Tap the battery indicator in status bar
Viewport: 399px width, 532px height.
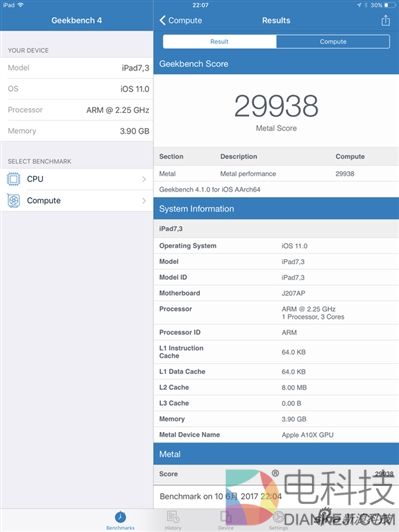tap(390, 5)
